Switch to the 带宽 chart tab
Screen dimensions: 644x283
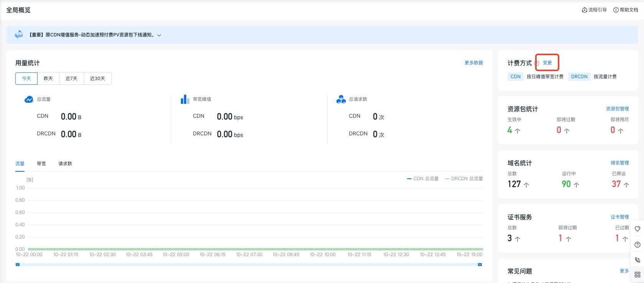(x=41, y=164)
